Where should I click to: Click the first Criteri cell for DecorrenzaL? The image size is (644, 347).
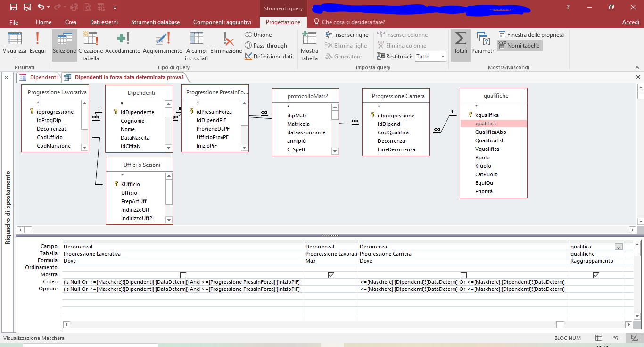[183, 282]
